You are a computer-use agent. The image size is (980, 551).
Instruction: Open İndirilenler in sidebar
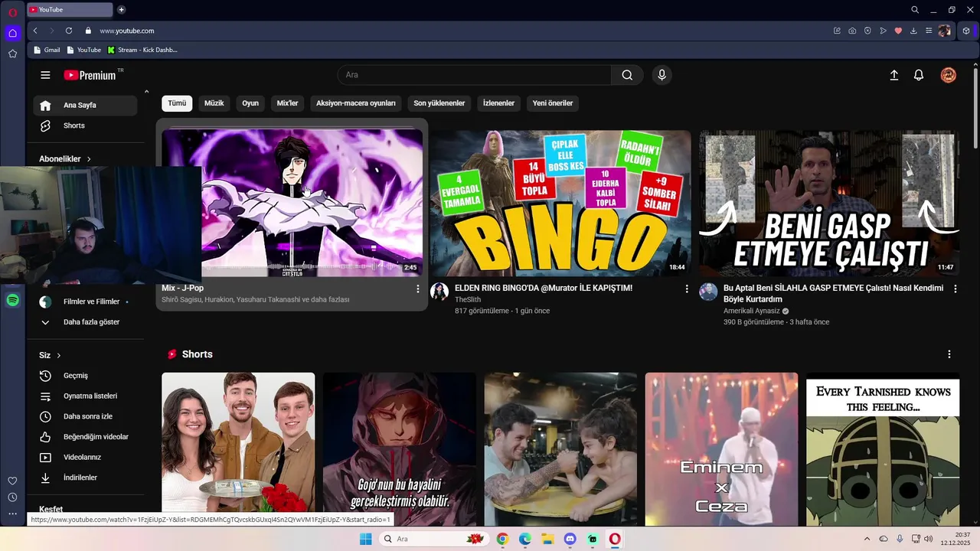[85, 478]
